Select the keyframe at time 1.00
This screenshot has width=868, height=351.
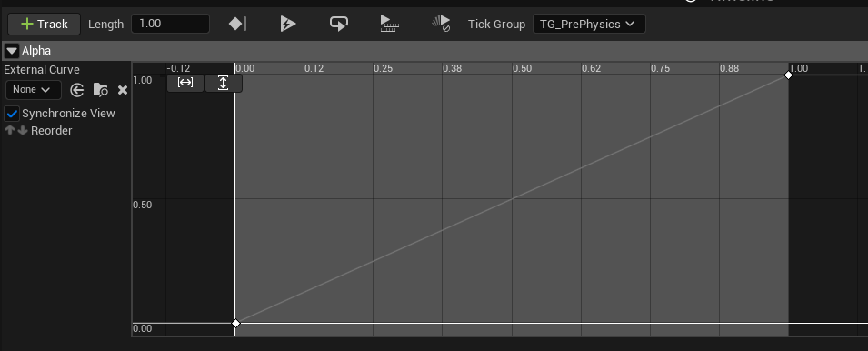(788, 75)
